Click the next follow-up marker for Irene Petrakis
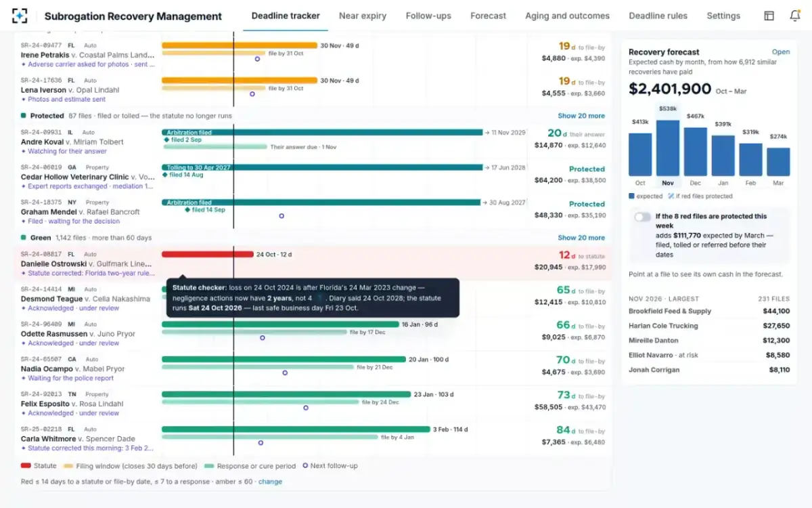The width and height of the screenshot is (812, 508). tap(257, 59)
